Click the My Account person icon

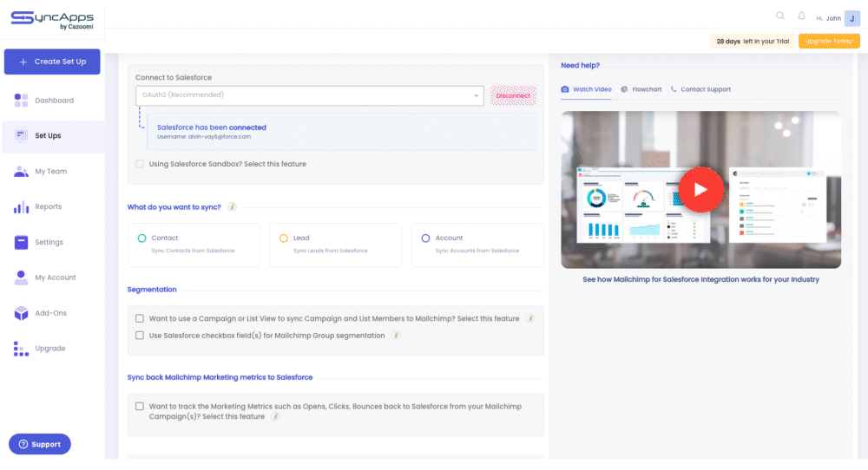21,277
